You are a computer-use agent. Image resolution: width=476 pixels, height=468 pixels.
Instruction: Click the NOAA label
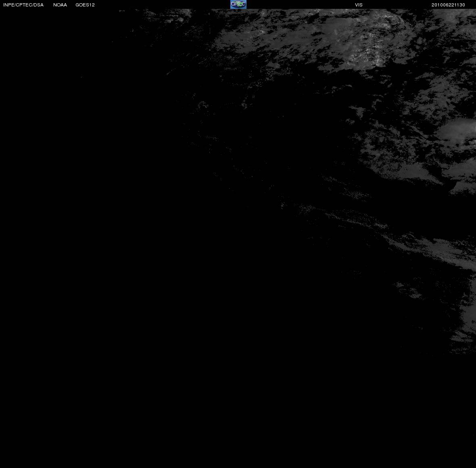click(60, 5)
